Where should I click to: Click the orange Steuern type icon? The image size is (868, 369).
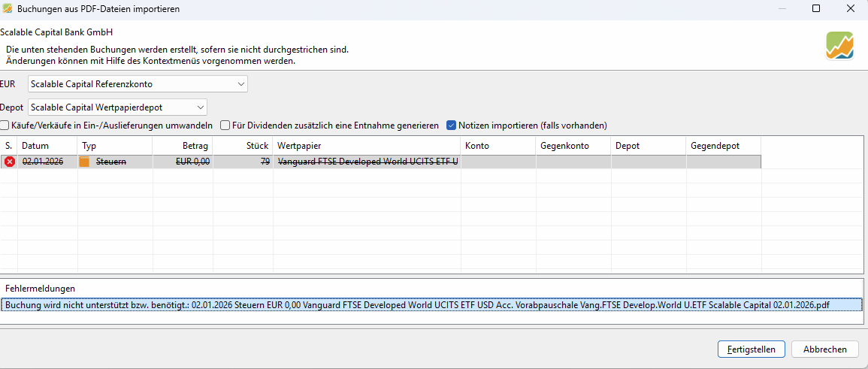click(x=85, y=162)
